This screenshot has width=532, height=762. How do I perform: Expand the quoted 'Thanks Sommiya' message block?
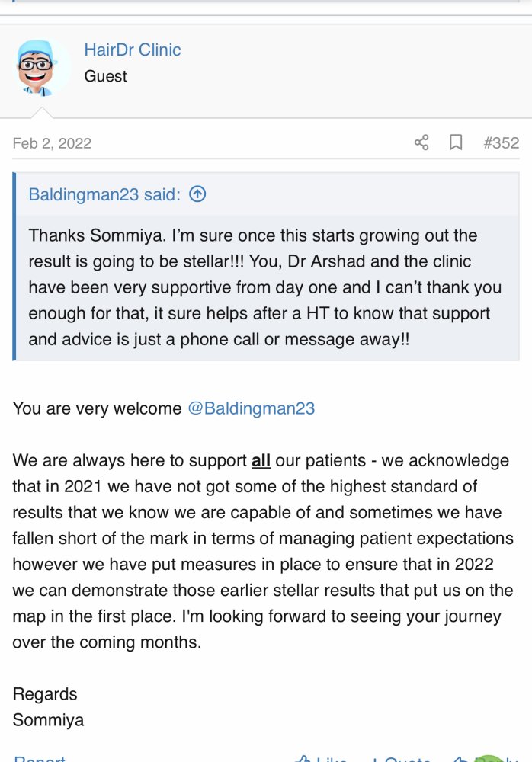pos(267,287)
